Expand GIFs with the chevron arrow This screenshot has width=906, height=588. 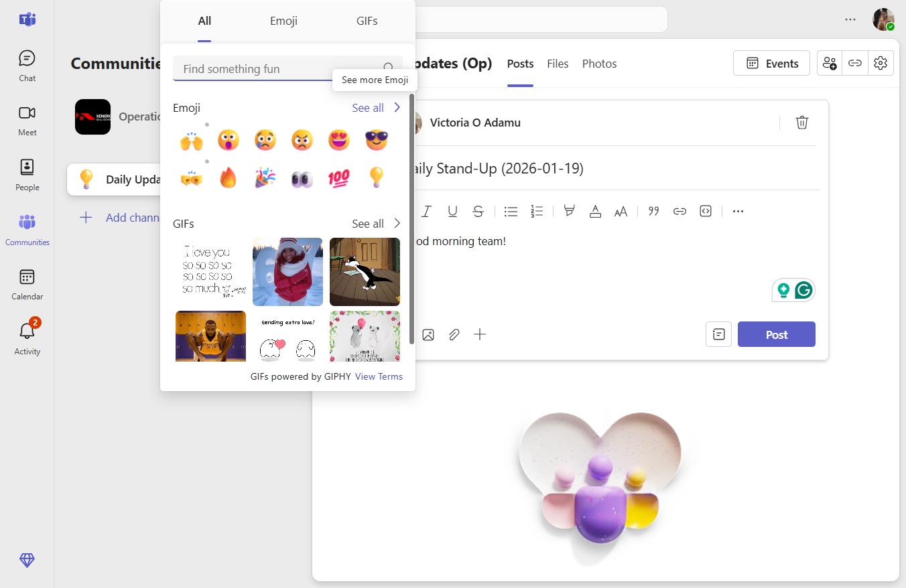(x=397, y=223)
